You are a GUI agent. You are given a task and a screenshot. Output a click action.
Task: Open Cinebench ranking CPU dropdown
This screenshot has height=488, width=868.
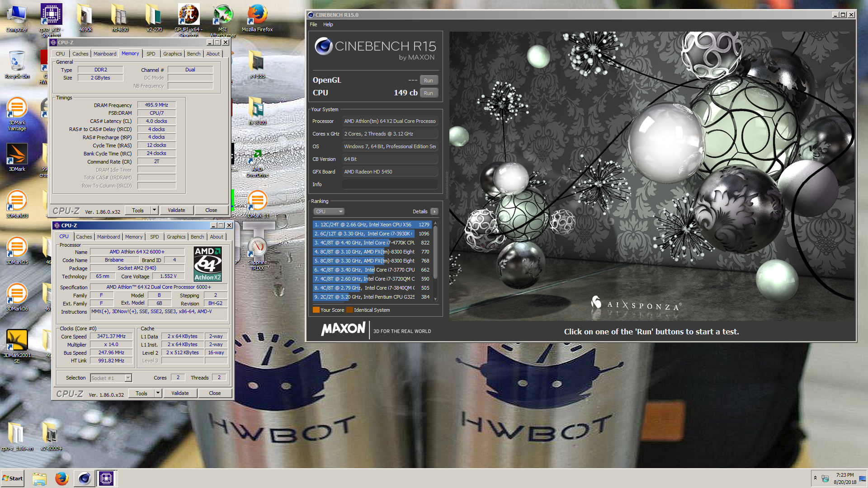pyautogui.click(x=329, y=211)
